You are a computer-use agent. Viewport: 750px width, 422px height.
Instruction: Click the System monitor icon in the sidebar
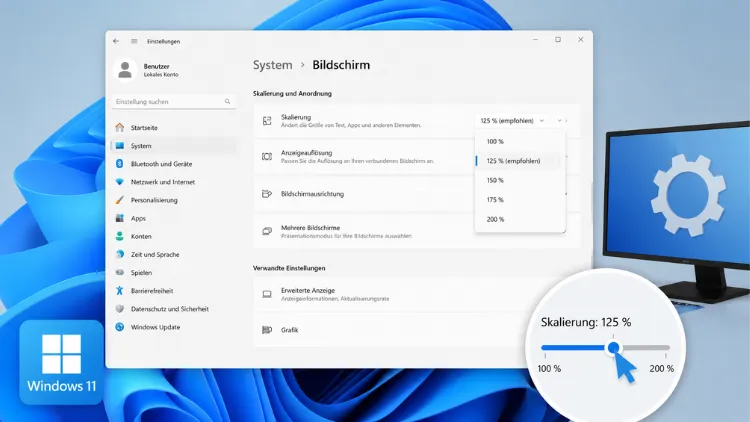coord(120,145)
